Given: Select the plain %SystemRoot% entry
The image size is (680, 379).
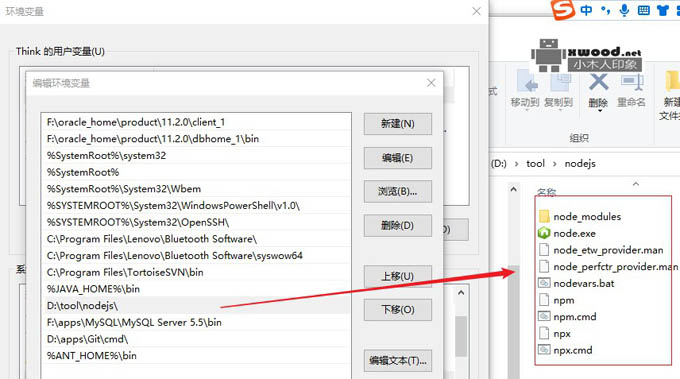Looking at the screenshot, I should (x=196, y=172).
